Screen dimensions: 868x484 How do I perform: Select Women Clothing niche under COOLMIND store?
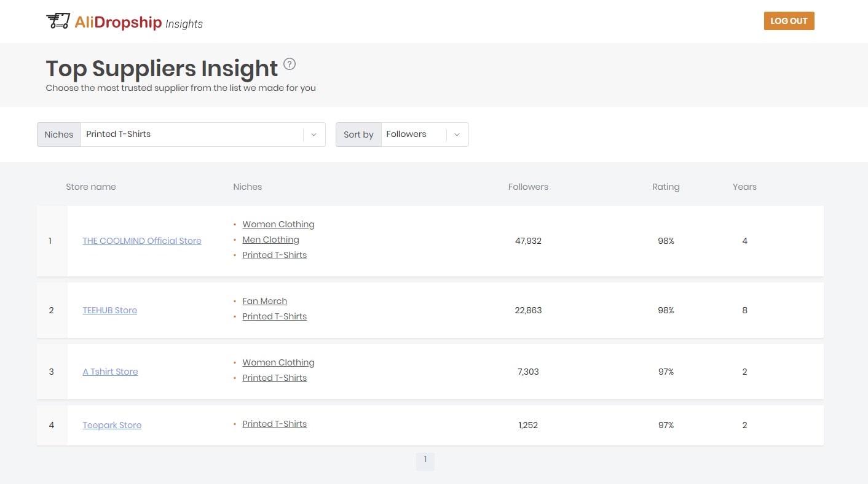(x=278, y=224)
